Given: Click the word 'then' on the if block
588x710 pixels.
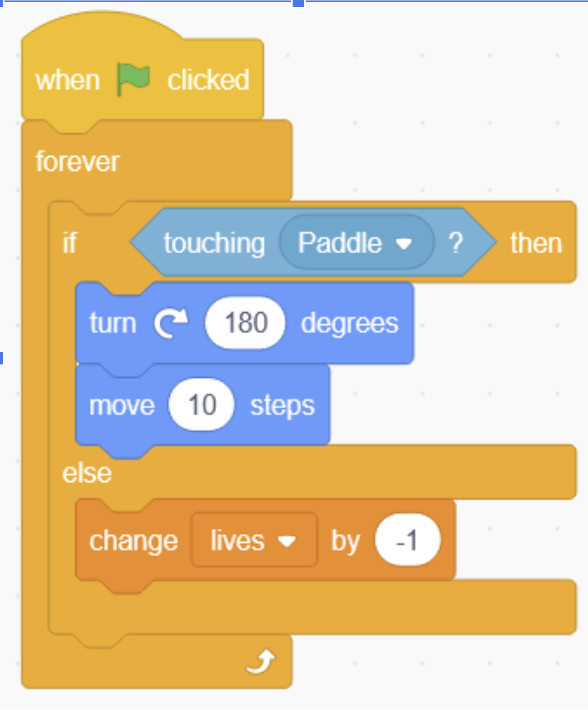Looking at the screenshot, I should tap(536, 242).
